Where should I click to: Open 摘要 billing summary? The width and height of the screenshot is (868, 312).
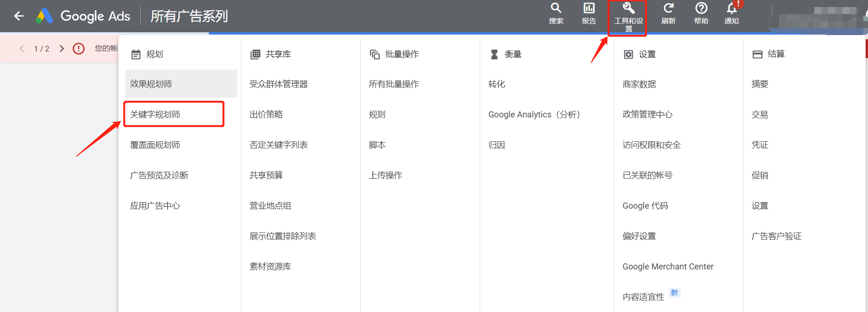click(760, 84)
